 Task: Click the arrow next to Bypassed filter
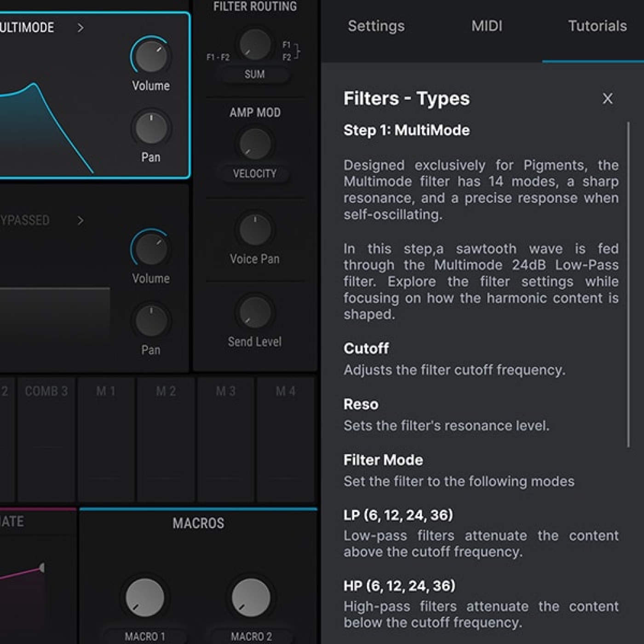pos(80,221)
